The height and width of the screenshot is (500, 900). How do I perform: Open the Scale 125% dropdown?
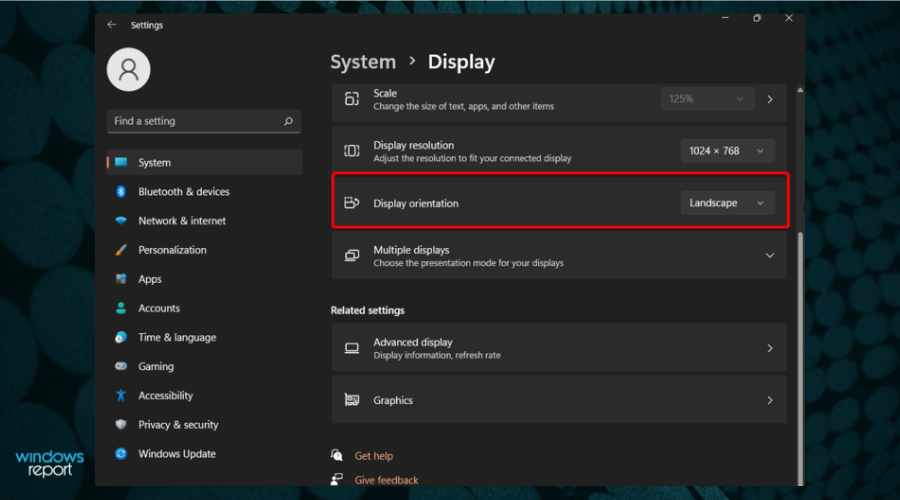707,99
